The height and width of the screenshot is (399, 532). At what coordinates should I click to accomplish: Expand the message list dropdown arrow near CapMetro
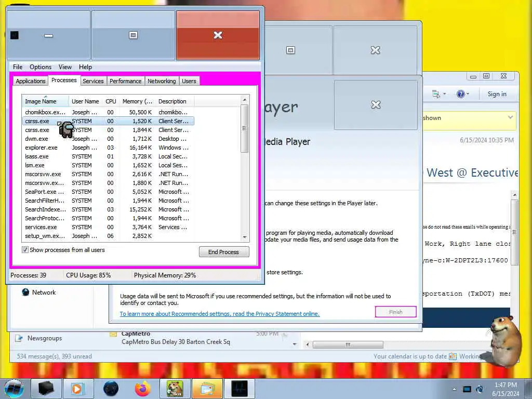coord(295,344)
